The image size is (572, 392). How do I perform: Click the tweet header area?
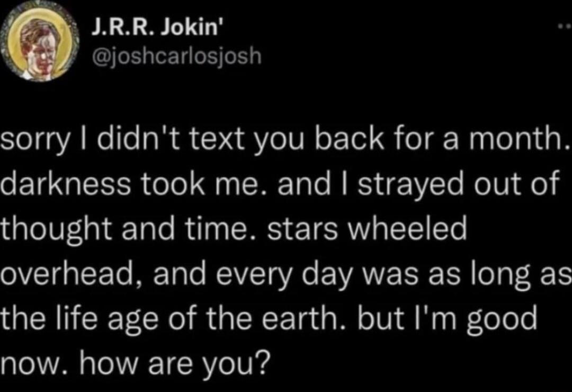tap(159, 40)
